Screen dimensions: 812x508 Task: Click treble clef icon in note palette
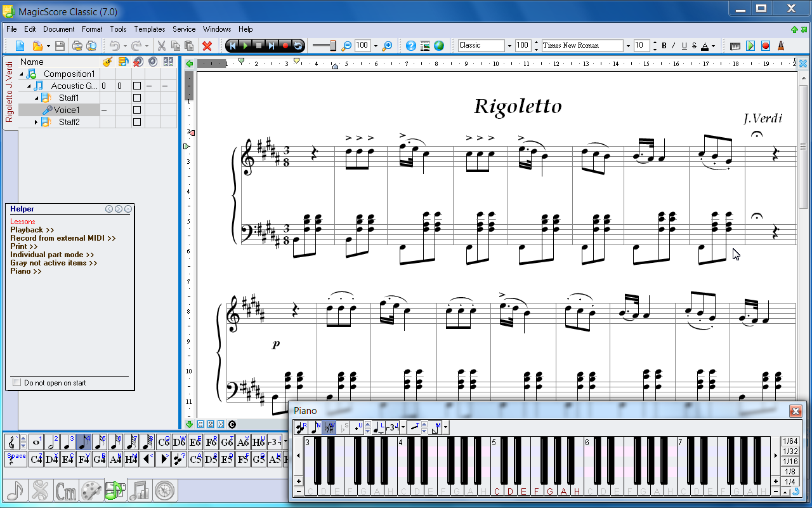click(13, 442)
